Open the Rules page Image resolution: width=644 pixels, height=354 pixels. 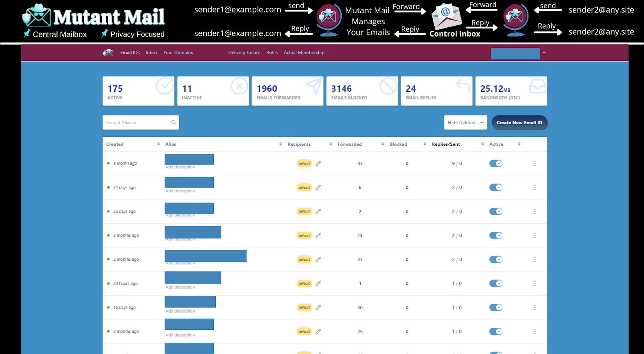point(272,53)
